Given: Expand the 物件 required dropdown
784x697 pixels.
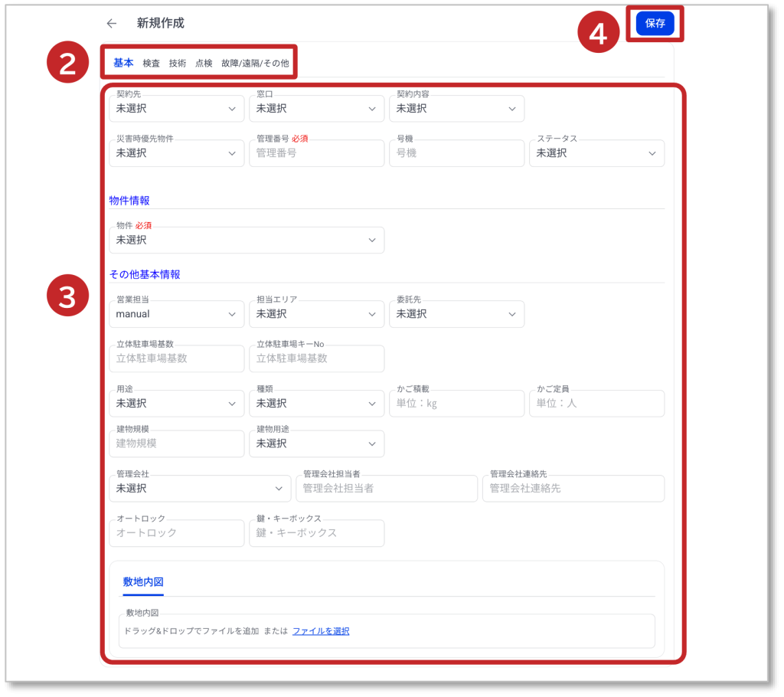Looking at the screenshot, I should click(x=247, y=241).
